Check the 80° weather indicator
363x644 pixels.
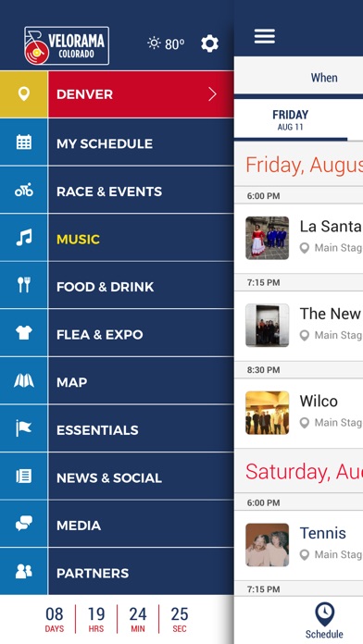[166, 43]
